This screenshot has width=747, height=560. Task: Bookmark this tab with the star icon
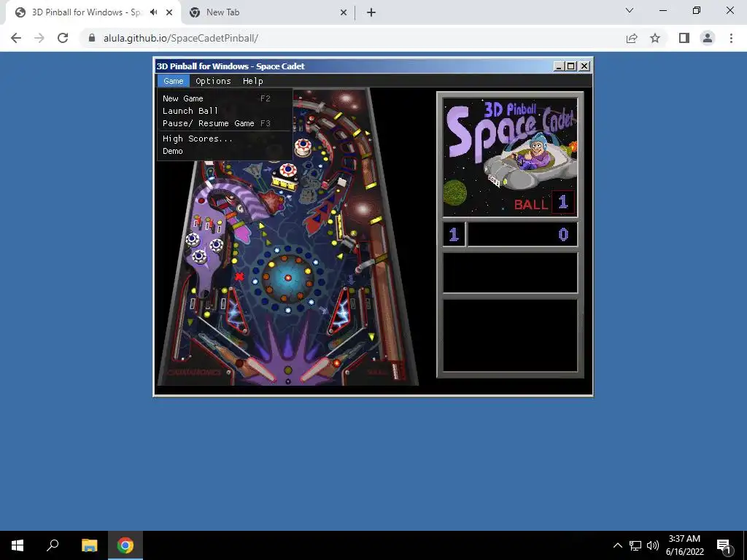point(655,38)
